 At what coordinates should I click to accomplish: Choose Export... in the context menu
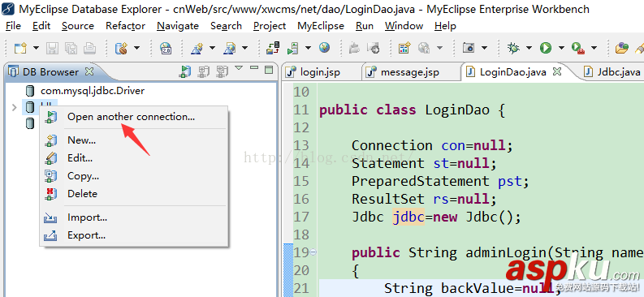coord(134,235)
